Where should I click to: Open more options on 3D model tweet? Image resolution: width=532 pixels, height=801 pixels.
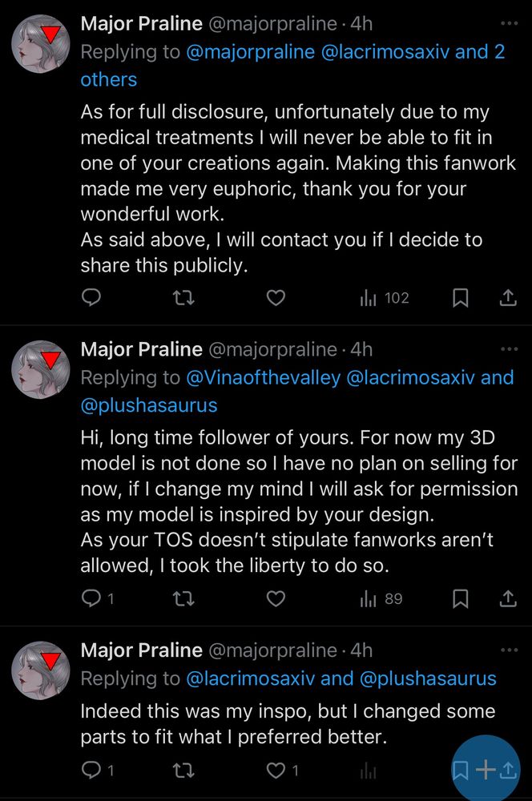[509, 349]
